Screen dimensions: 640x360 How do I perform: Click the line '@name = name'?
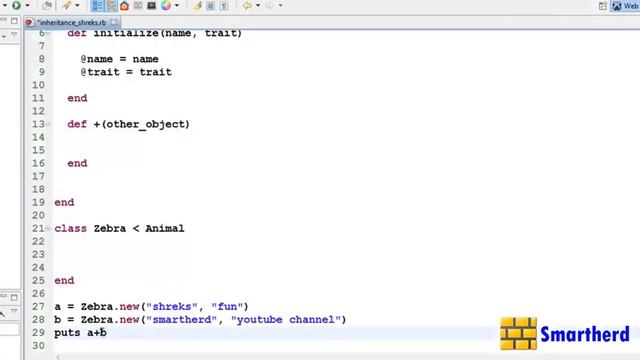click(120, 59)
